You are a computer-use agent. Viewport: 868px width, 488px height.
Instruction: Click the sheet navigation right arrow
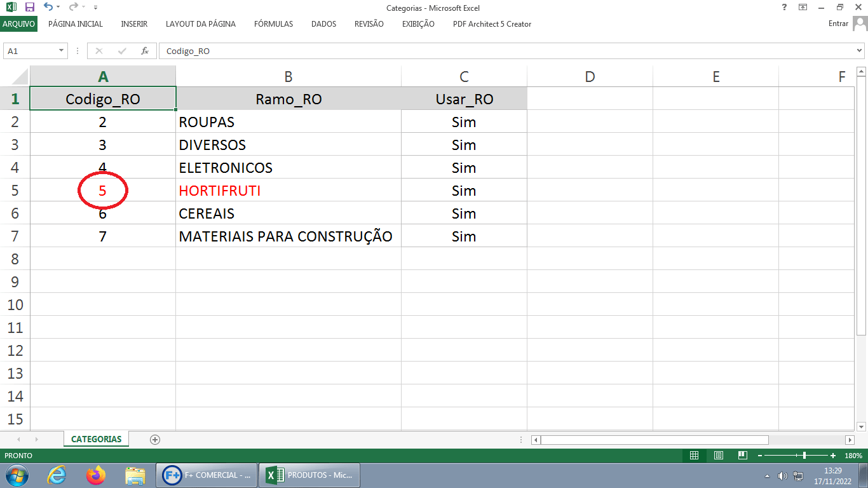(x=37, y=439)
